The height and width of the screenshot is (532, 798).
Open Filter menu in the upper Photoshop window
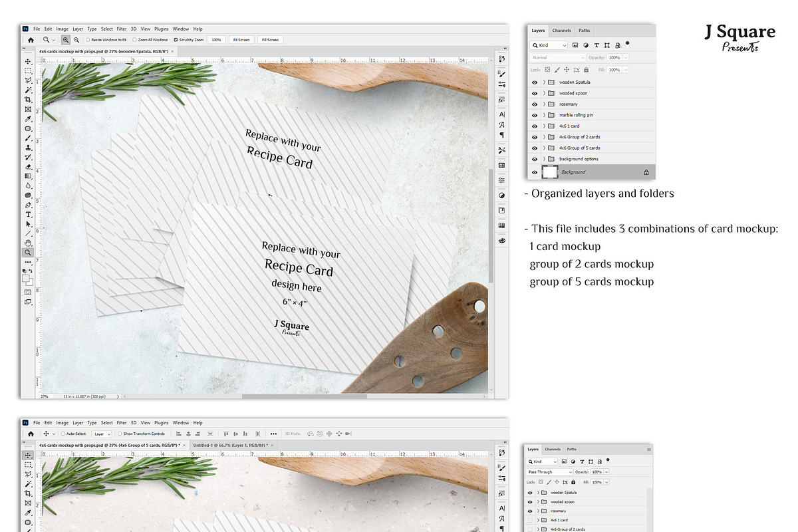[x=122, y=29]
